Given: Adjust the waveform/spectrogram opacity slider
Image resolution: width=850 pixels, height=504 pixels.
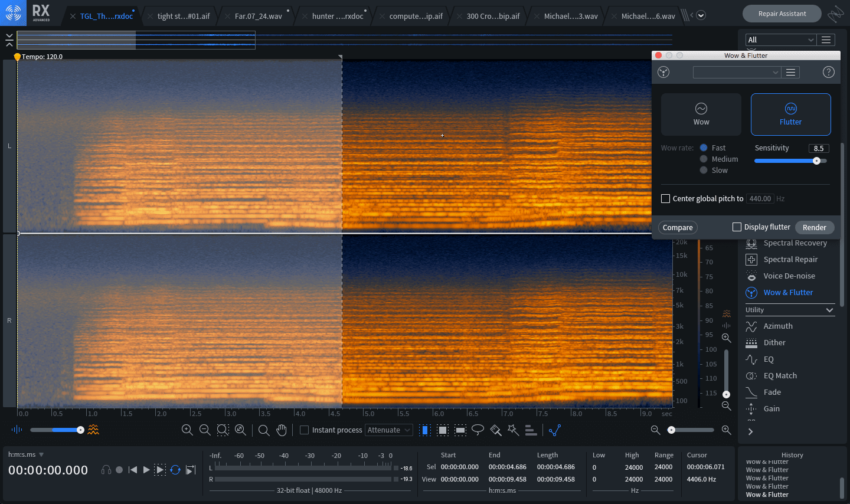Looking at the screenshot, I should pyautogui.click(x=57, y=430).
